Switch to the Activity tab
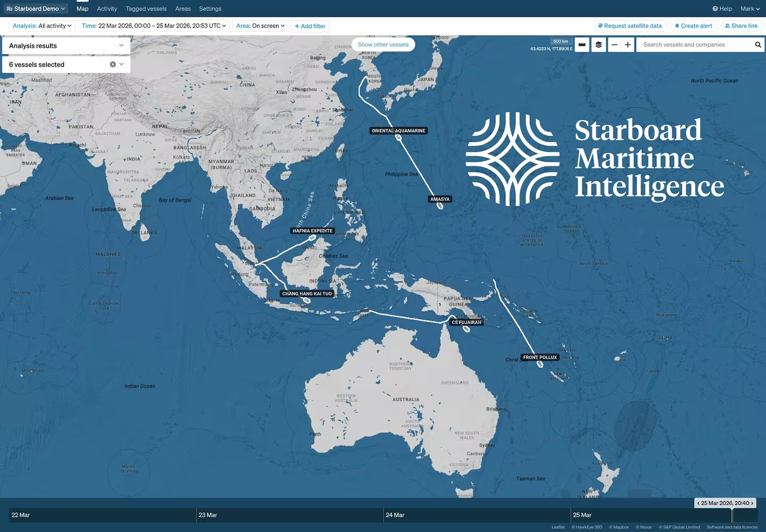Image resolution: width=766 pixels, height=532 pixels. tap(107, 9)
